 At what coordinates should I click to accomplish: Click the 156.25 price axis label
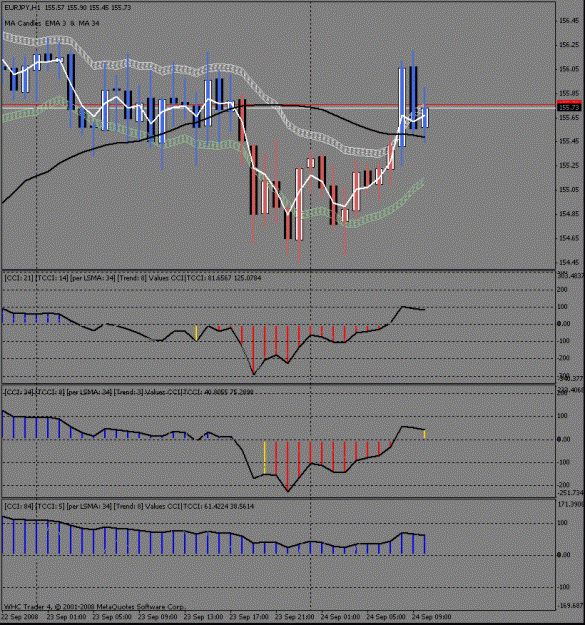[x=569, y=45]
